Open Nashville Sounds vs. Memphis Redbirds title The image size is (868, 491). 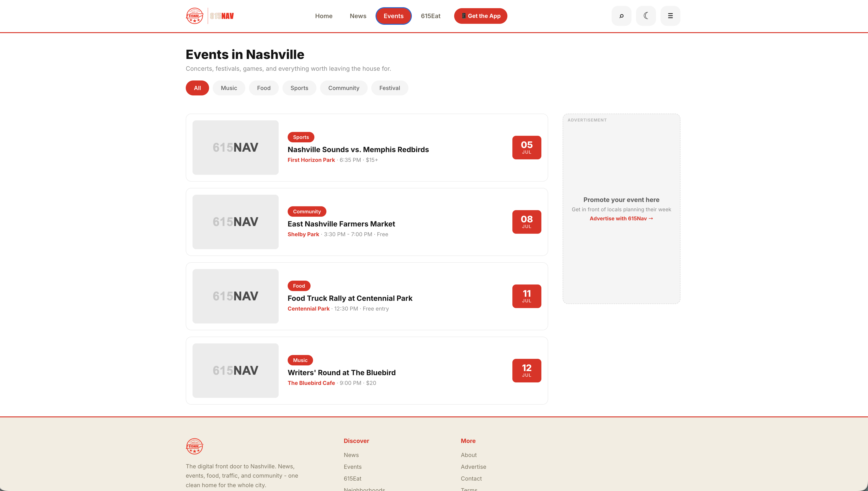click(x=358, y=149)
